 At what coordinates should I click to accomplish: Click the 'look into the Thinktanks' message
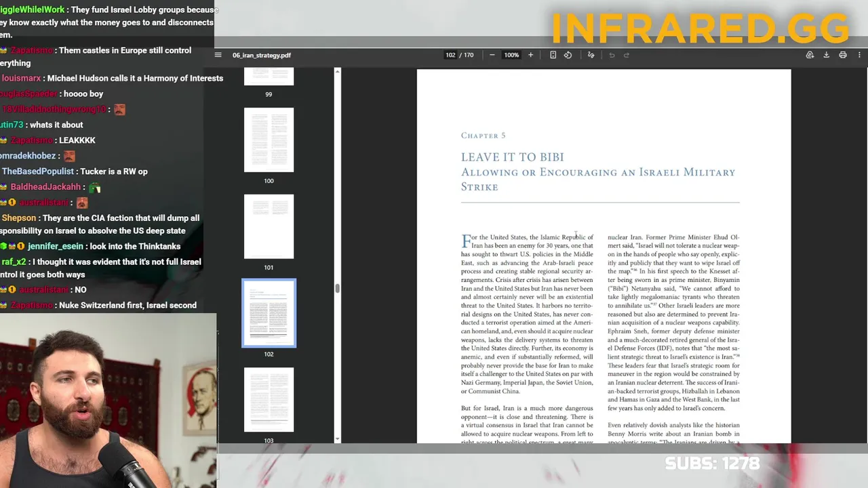click(135, 246)
